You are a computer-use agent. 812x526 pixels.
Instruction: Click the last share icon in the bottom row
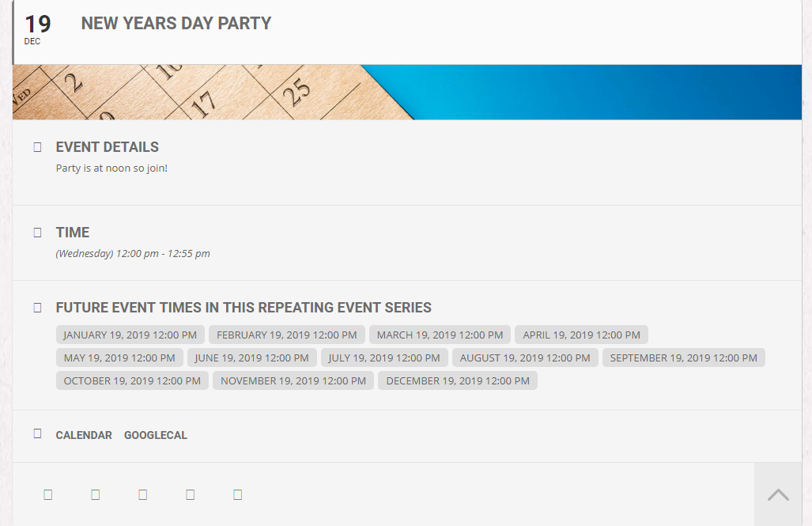tap(237, 494)
